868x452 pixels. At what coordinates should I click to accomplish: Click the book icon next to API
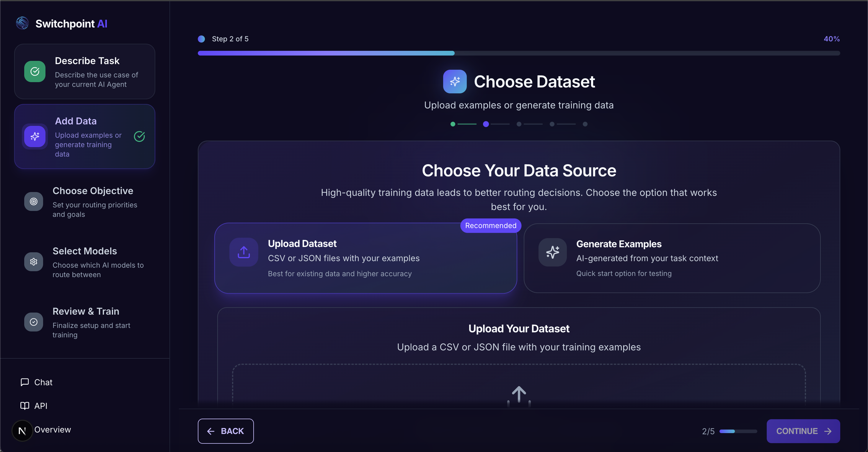tap(25, 406)
